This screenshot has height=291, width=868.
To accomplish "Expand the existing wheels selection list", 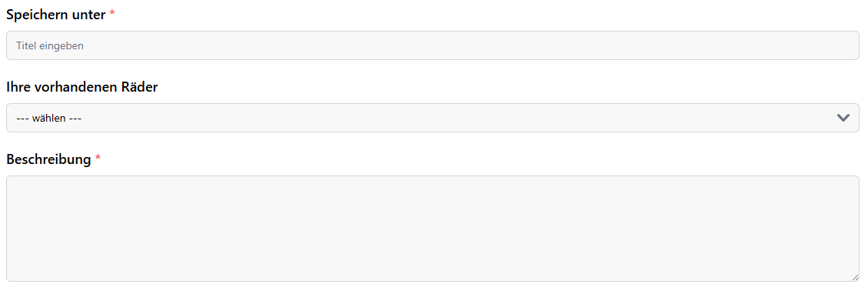I will click(432, 118).
